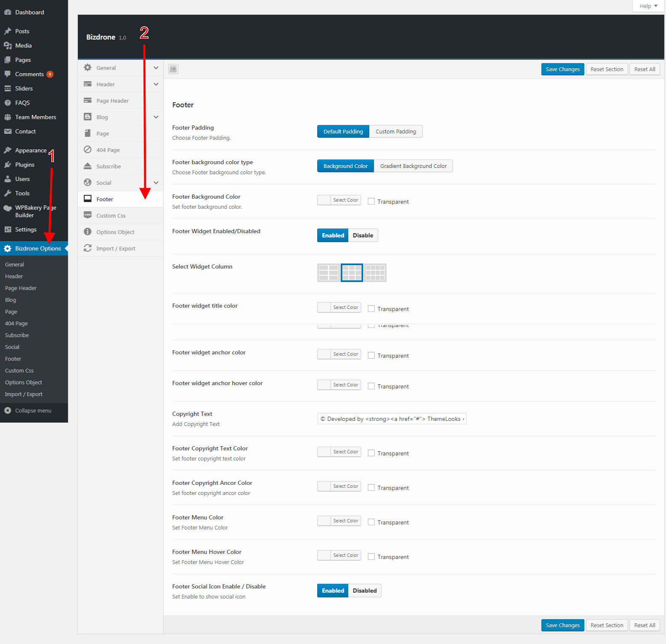Open the Custom Css options tab
The width and height of the screenshot is (666, 644).
point(120,216)
